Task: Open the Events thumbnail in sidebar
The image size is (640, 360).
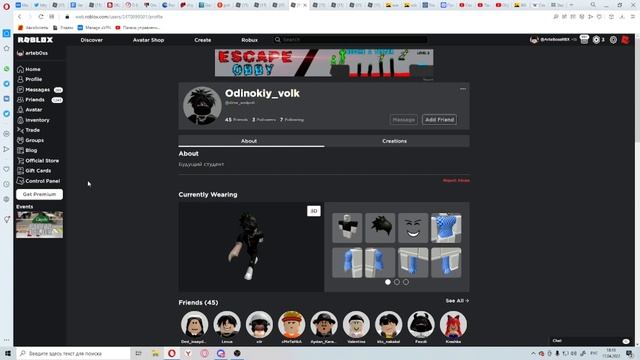Action: tap(40, 224)
